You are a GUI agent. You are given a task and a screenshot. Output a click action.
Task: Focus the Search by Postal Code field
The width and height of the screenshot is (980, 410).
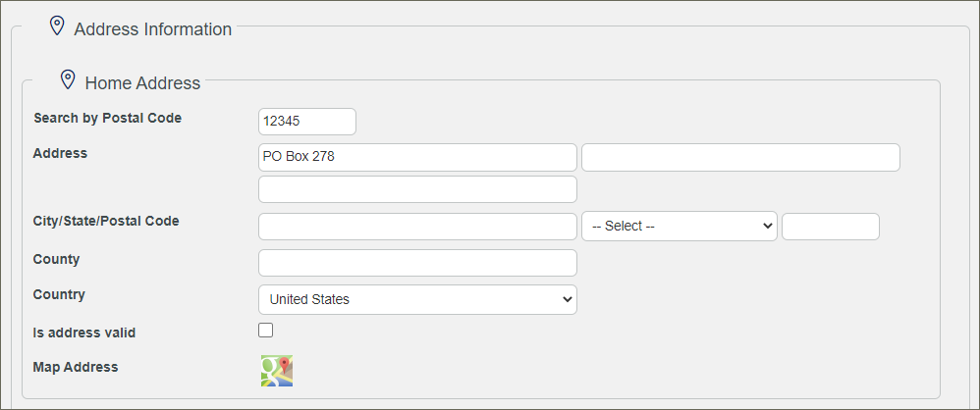306,122
